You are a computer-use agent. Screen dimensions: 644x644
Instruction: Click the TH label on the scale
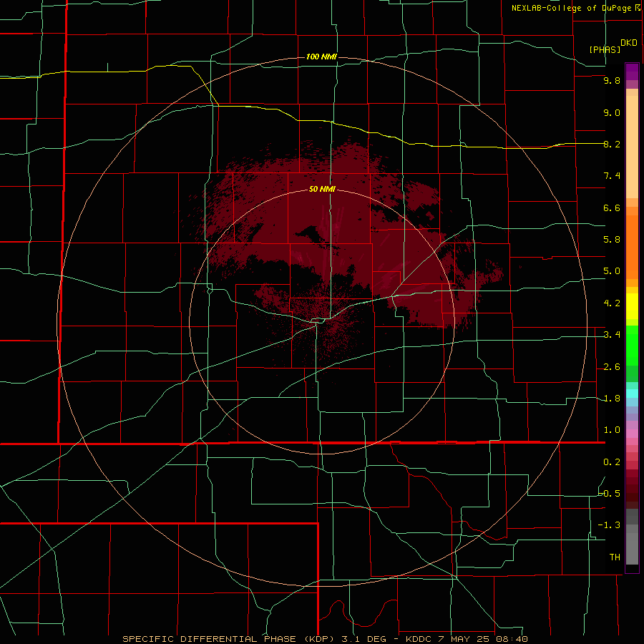615,557
